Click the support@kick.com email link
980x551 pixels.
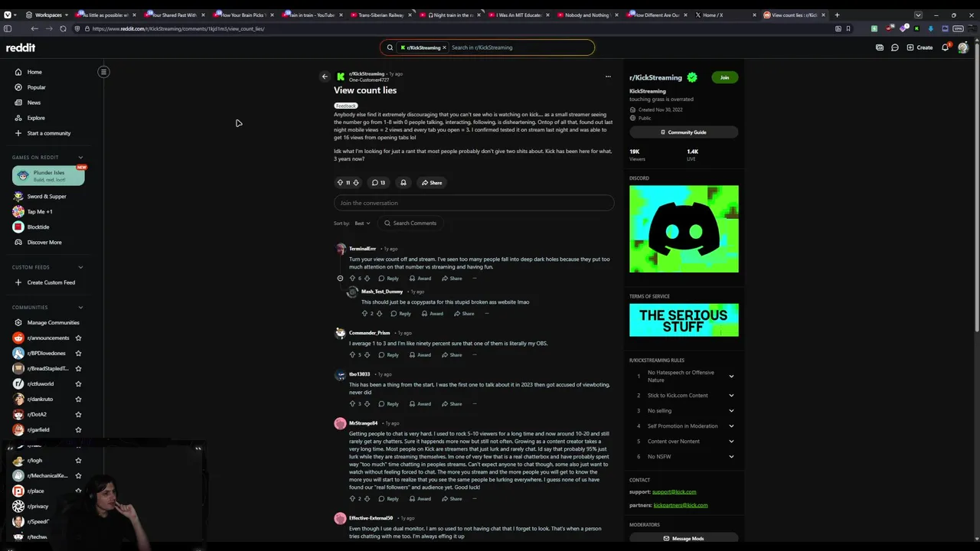(675, 492)
